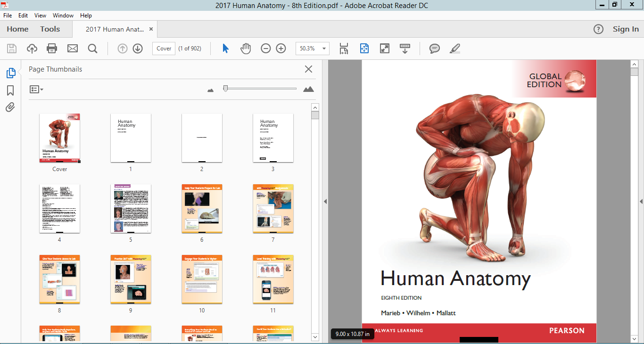
Task: Select the Cover page thumbnail
Action: [x=60, y=138]
